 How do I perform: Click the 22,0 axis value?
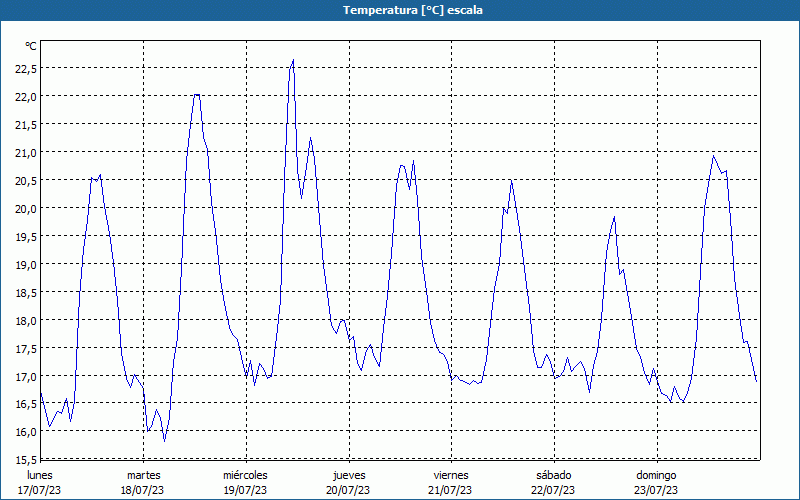coord(26,96)
